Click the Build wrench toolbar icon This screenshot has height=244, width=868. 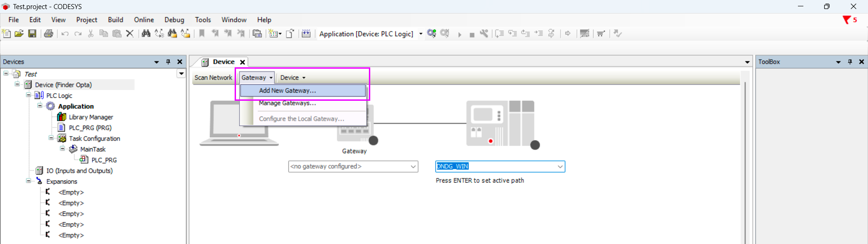click(x=484, y=33)
